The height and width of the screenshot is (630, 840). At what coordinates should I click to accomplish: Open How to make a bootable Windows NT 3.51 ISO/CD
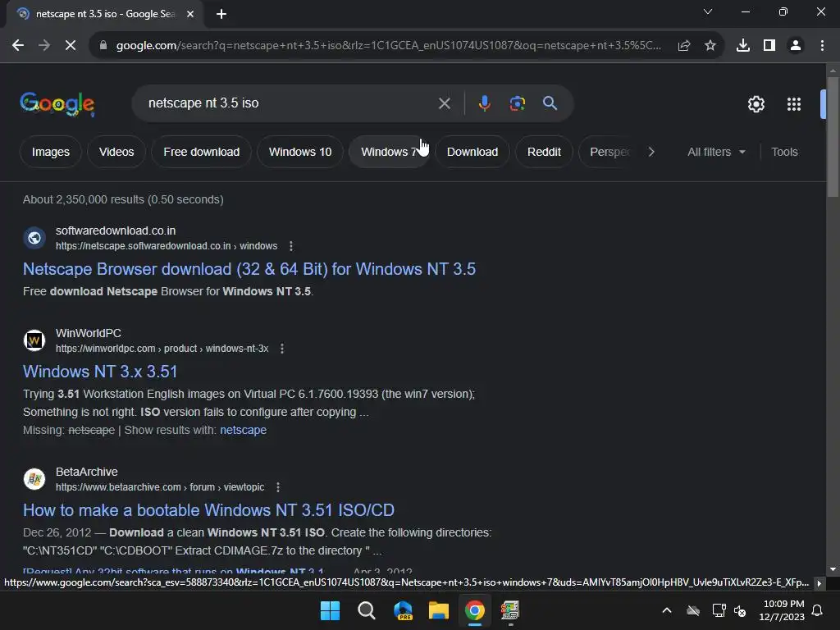[208, 510]
